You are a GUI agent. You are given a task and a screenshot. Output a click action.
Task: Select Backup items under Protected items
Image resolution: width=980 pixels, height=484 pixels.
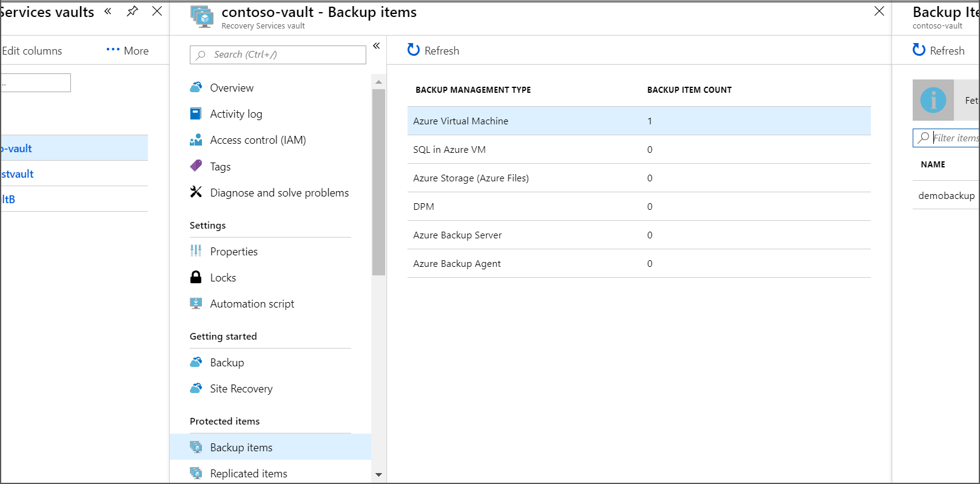(270, 447)
